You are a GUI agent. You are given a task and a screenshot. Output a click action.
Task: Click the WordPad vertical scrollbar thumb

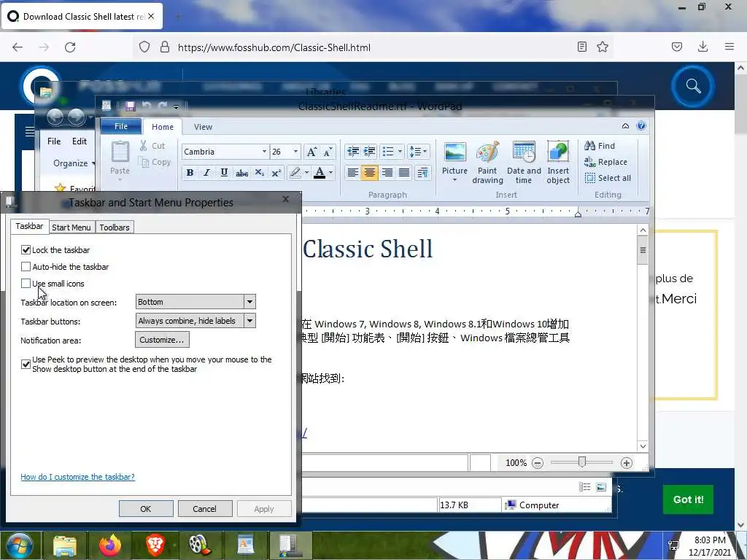(x=643, y=251)
